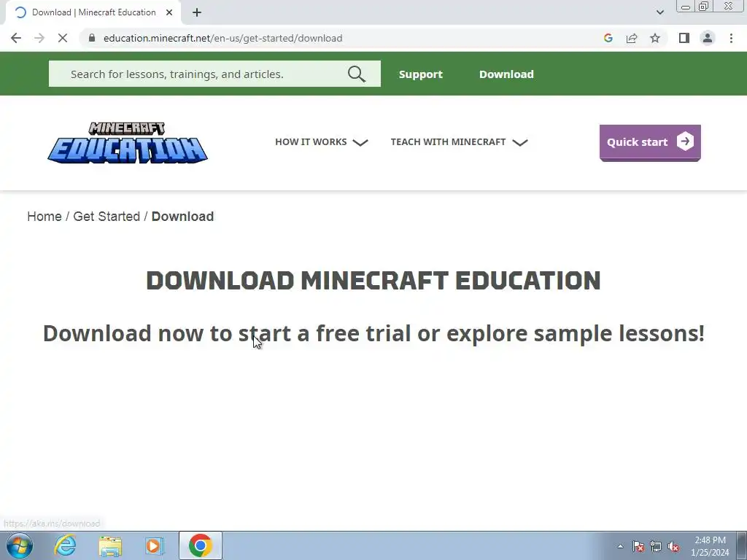Go to the Get Started breadcrumb
Viewport: 747px width, 560px height.
point(107,216)
